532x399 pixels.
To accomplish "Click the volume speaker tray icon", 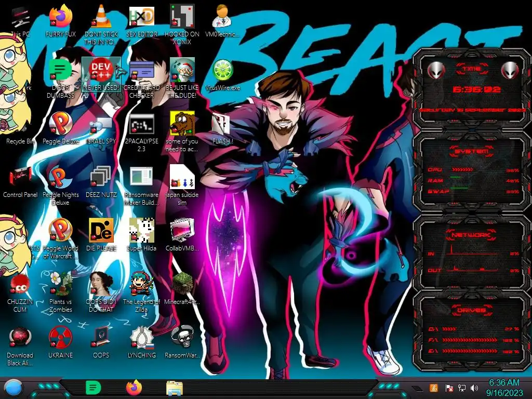I will click(475, 388).
